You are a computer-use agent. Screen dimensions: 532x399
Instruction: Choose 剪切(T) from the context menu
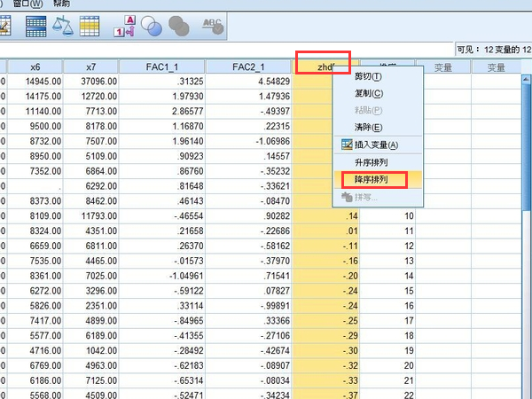(368, 76)
